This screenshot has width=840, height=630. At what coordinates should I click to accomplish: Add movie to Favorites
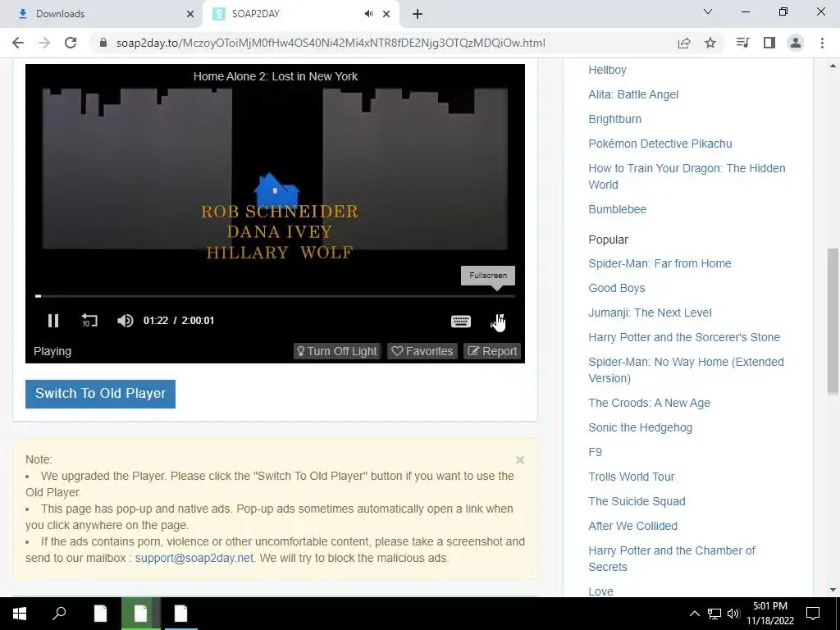pos(422,351)
